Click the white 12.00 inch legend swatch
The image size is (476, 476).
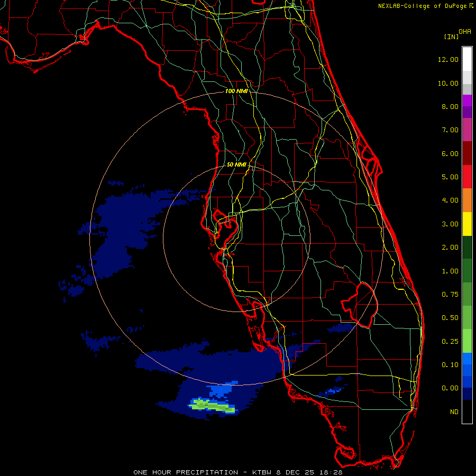[467, 59]
